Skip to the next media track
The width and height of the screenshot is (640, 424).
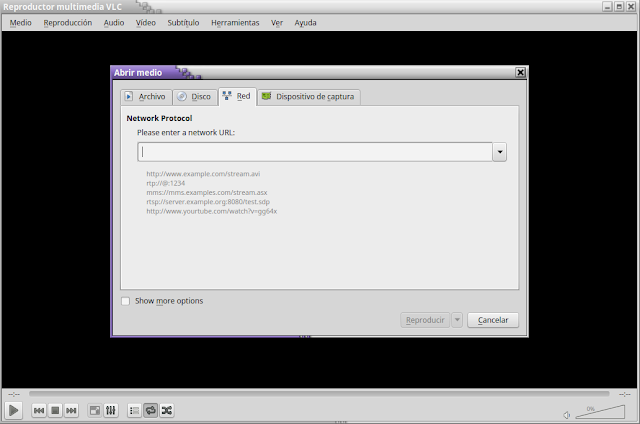71,410
